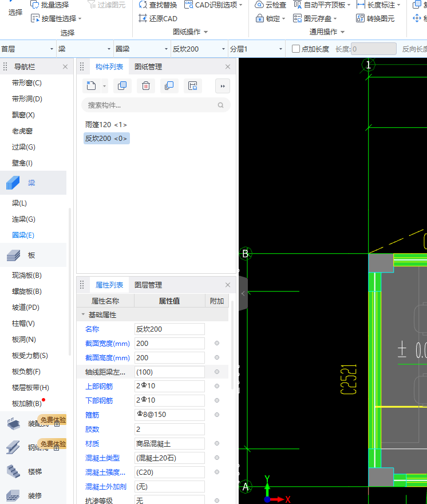Click the copy component icon
The height and width of the screenshot is (504, 427).
(122, 86)
